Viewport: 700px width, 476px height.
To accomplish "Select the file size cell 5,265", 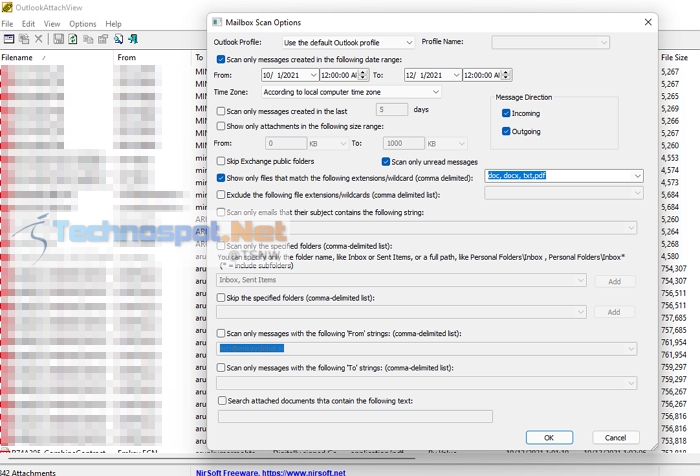I will click(x=670, y=96).
